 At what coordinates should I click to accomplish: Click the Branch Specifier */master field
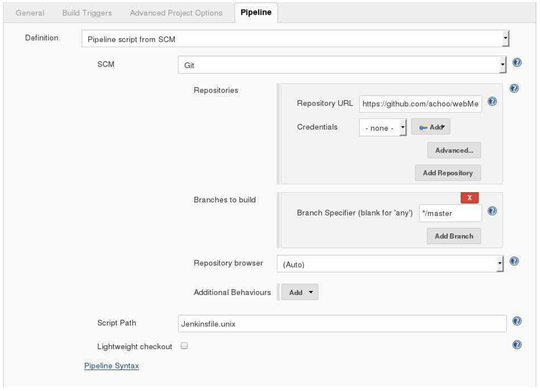pyautogui.click(x=450, y=213)
